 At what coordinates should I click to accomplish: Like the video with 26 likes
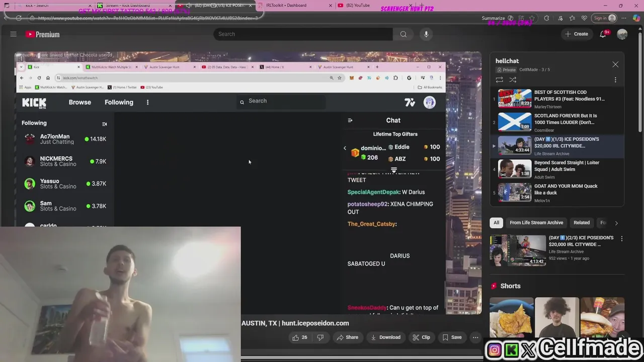tap(300, 337)
